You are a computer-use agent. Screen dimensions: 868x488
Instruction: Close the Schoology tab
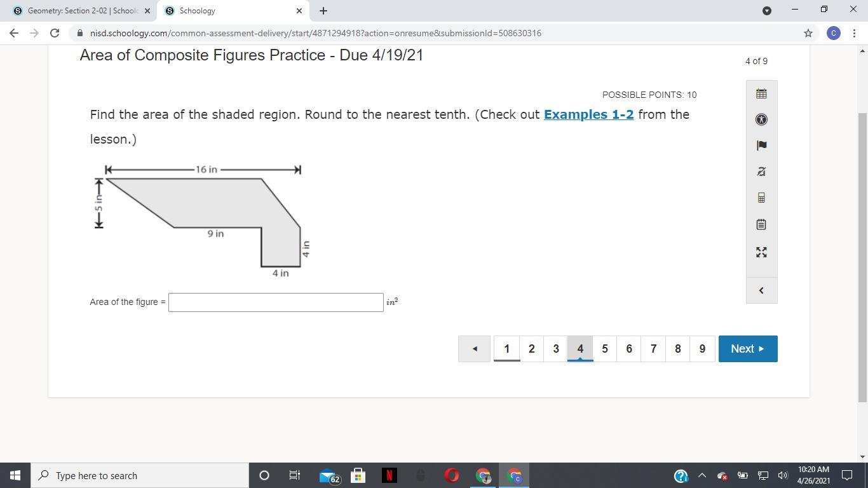299,11
